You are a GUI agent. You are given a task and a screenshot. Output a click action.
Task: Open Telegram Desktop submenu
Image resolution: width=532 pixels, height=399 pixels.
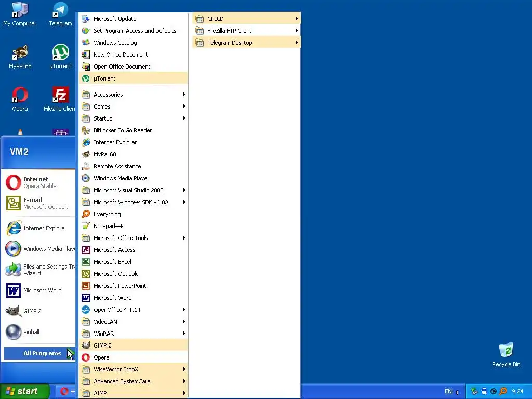coord(246,43)
